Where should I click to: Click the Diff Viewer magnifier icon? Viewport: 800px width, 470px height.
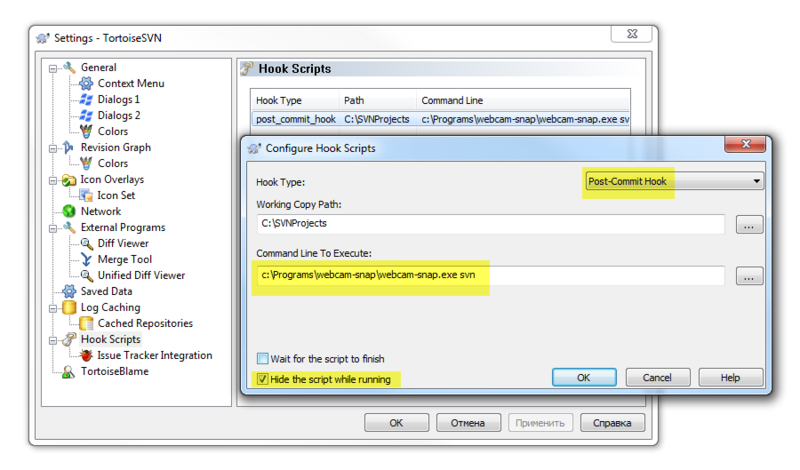pyautogui.click(x=87, y=243)
